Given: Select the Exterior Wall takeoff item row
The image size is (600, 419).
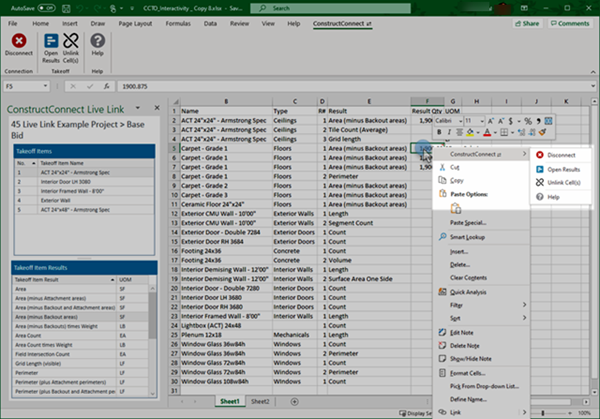Looking at the screenshot, I should 84,200.
